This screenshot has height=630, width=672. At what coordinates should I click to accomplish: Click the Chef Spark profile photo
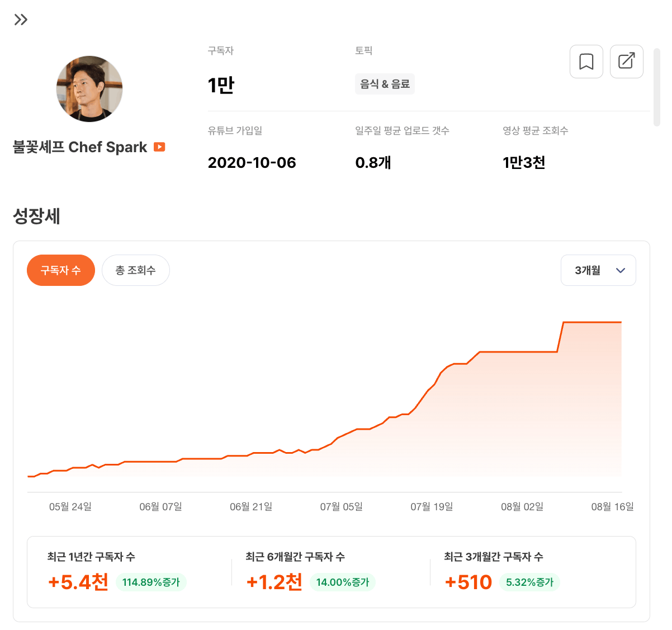[89, 89]
